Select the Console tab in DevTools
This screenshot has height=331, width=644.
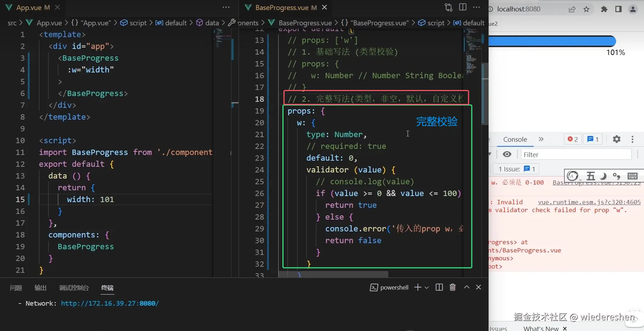[515, 140]
